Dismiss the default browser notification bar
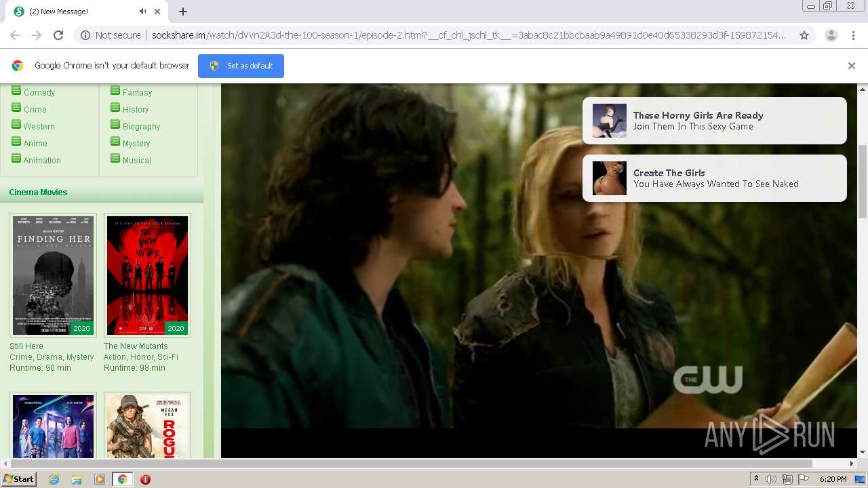Image resolution: width=868 pixels, height=488 pixels. pos(852,66)
